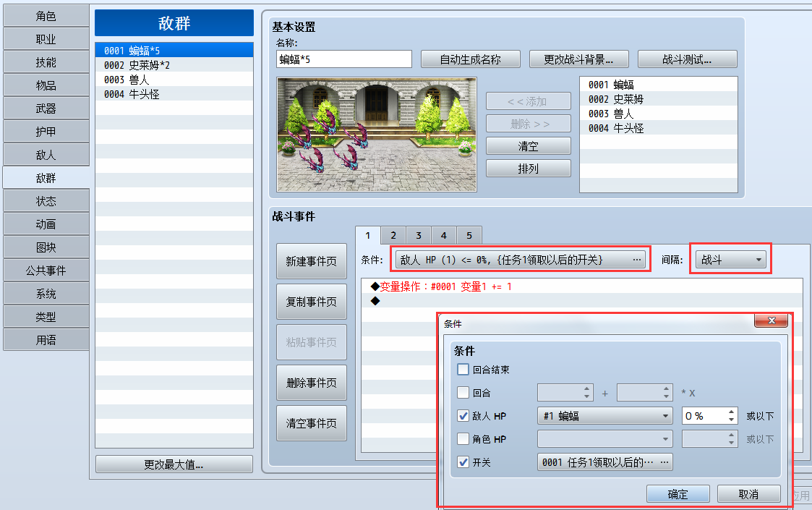The width and height of the screenshot is (812, 510).
Task: Click 清空事件页 button
Action: click(x=311, y=423)
